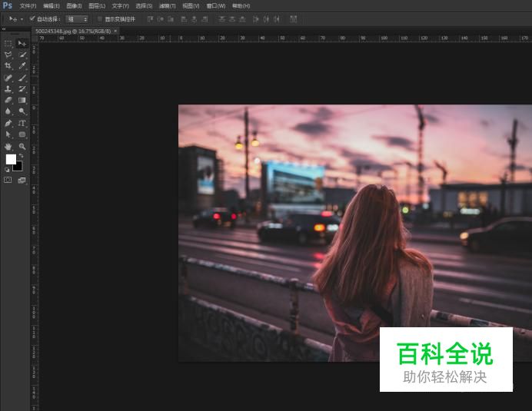Enable Show Transform Controls (显示变换控件) checkbox

coord(99,18)
